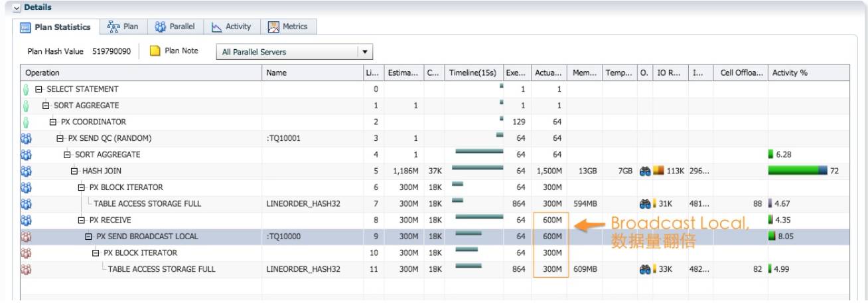Click the Metrics tab icon
This screenshot has height=307, width=868.
click(x=273, y=27)
